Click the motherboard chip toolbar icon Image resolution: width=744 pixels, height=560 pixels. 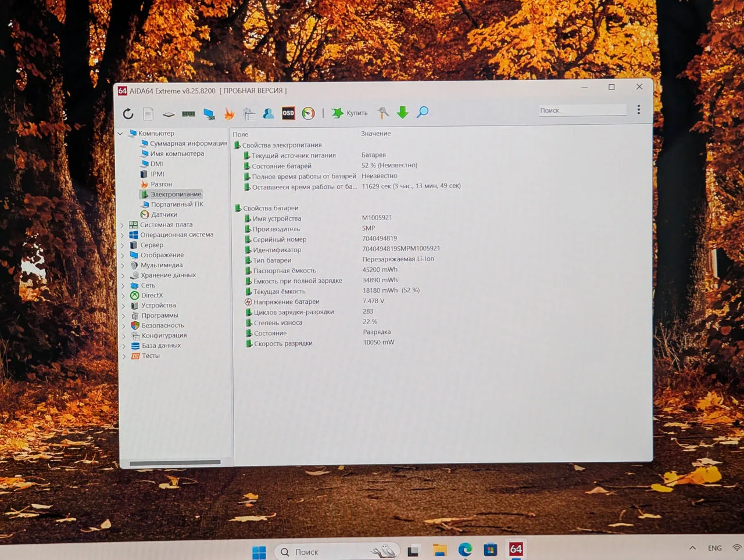point(169,114)
